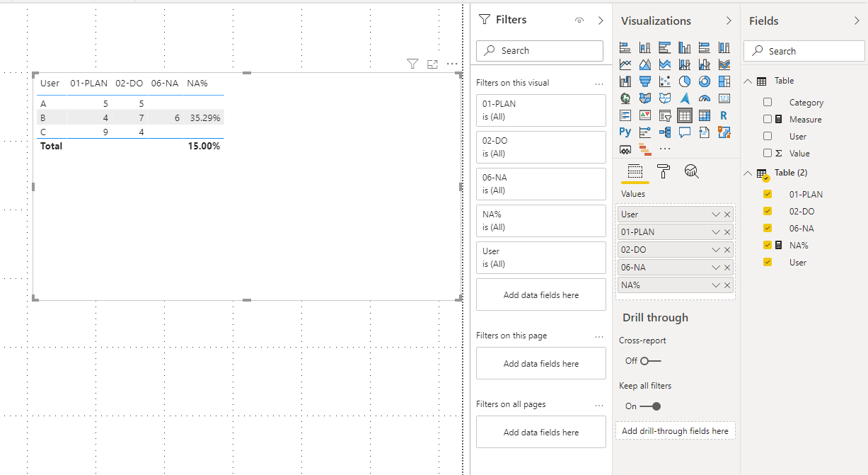
Task: Choose the slicer visual
Action: point(665,115)
